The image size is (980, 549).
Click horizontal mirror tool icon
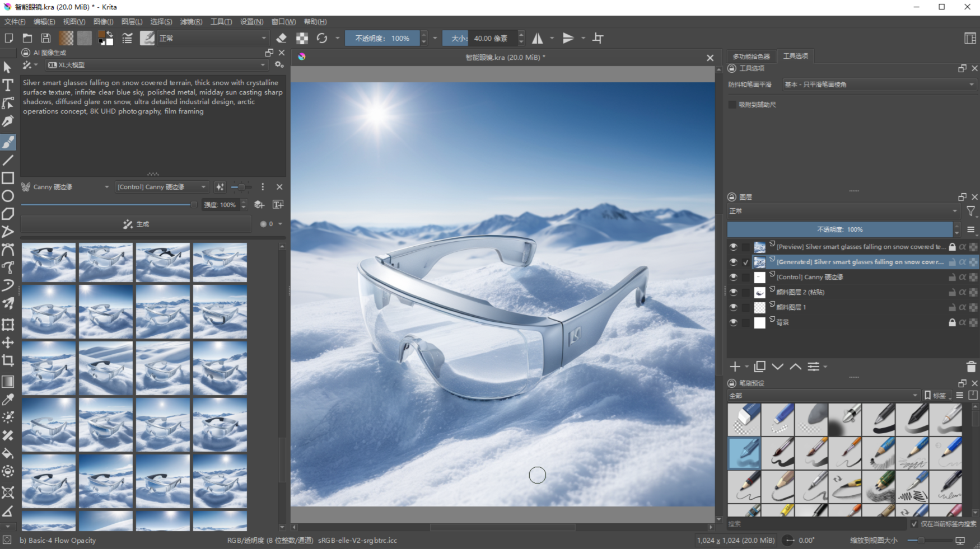tap(538, 38)
